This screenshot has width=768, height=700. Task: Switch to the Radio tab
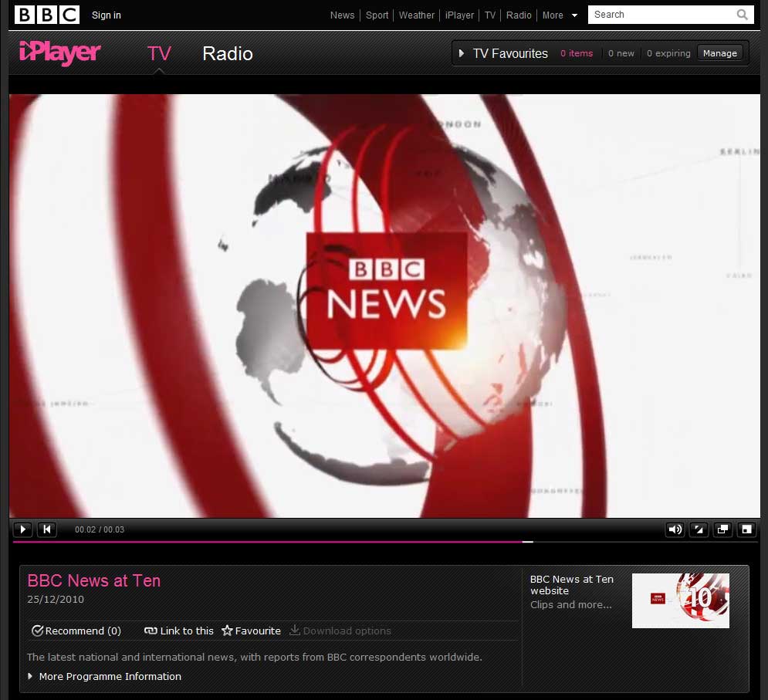[x=228, y=53]
